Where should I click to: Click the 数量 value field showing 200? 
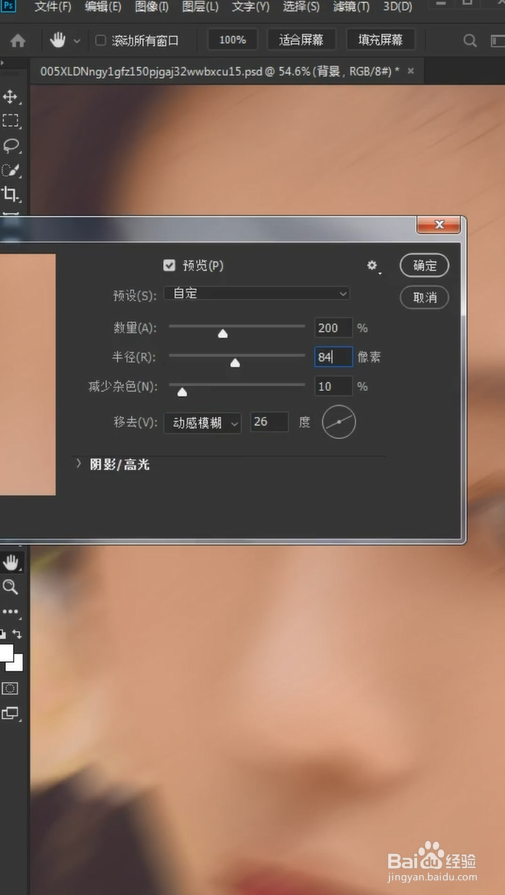pyautogui.click(x=333, y=328)
